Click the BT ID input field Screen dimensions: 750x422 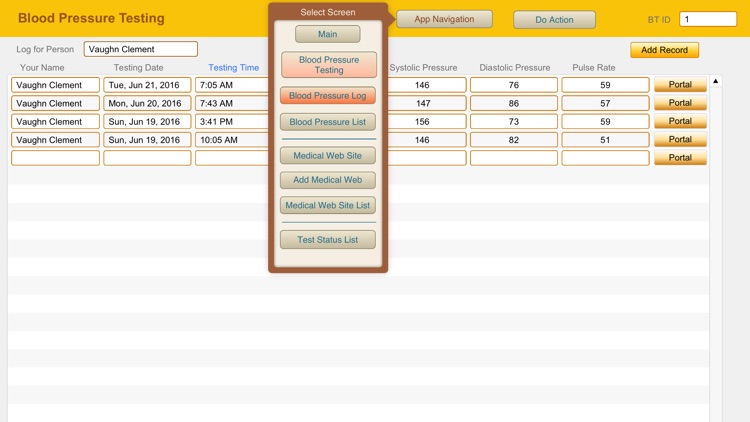[708, 19]
